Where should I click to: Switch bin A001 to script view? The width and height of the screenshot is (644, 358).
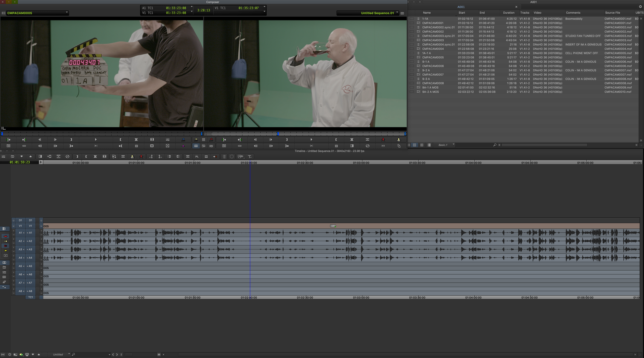pyautogui.click(x=429, y=145)
